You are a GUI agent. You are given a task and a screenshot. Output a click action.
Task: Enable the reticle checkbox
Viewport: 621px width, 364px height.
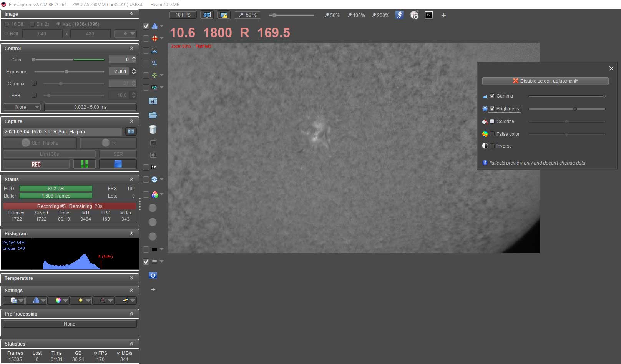[146, 38]
